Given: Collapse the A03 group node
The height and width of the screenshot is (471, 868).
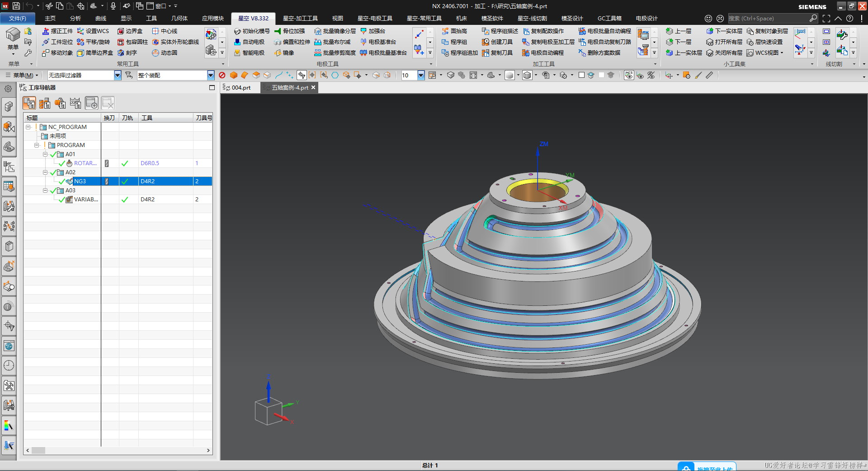Looking at the screenshot, I should pyautogui.click(x=45, y=190).
